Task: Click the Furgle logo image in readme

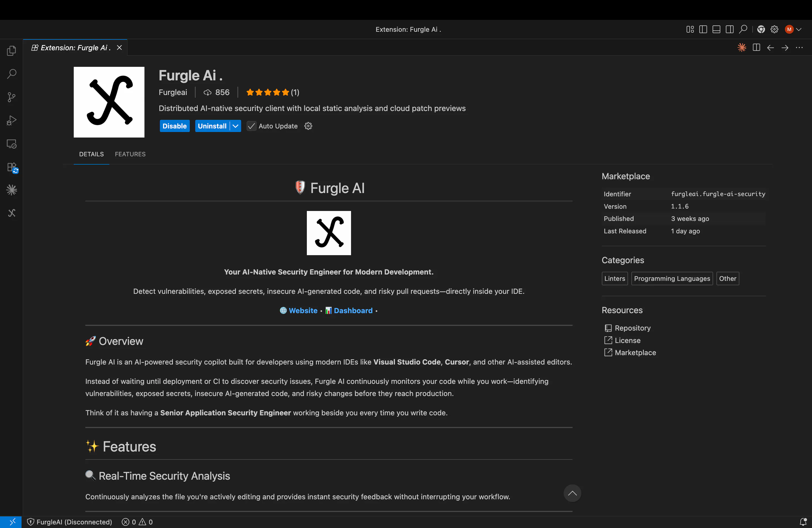Action: coord(329,233)
